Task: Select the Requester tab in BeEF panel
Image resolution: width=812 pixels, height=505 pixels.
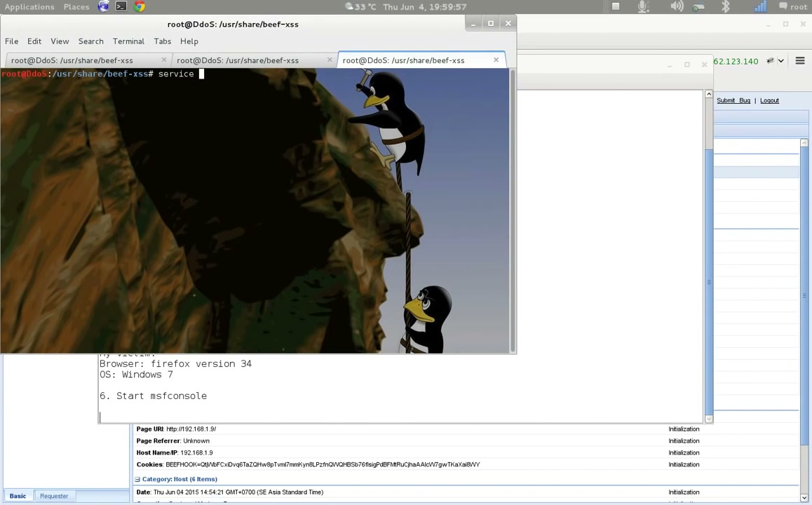Action: [x=54, y=496]
